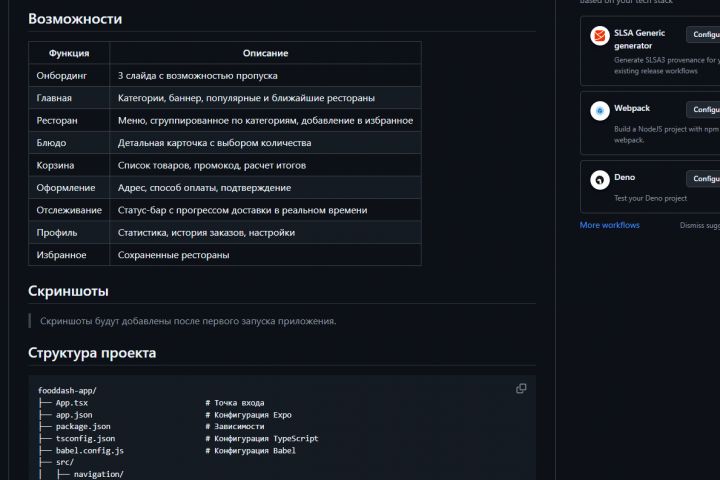The image size is (720, 480).
Task: Click the Избранное table cell
Action: (62, 255)
